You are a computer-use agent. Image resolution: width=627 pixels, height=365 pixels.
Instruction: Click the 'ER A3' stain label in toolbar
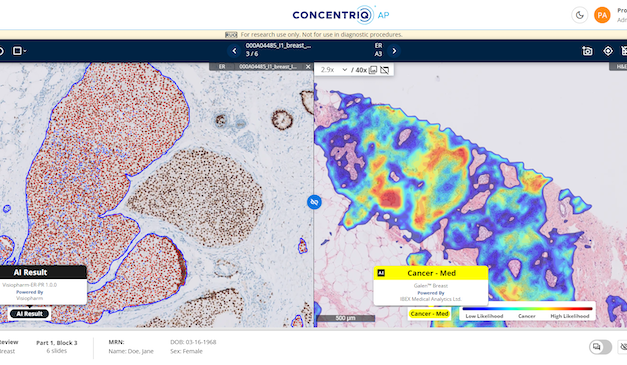(x=378, y=50)
